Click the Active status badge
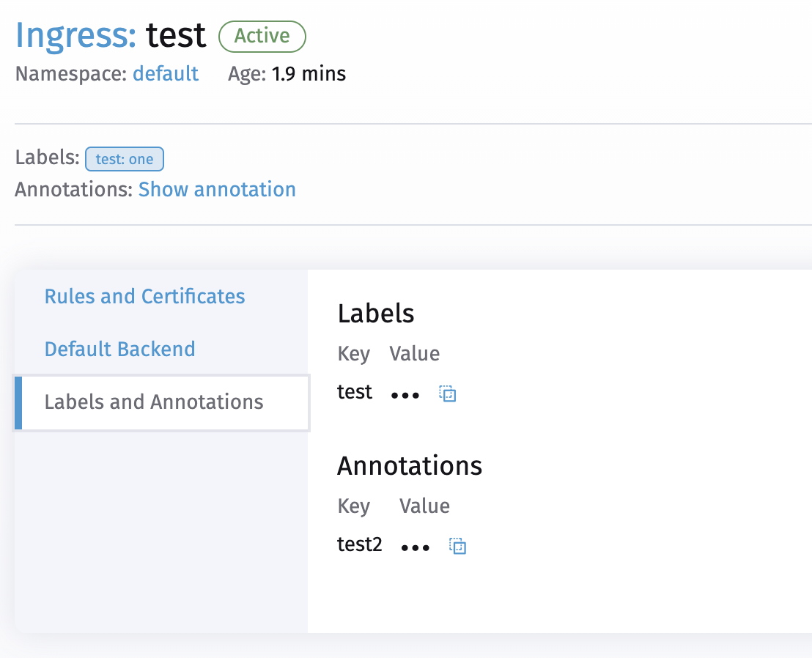The width and height of the screenshot is (812, 658). (262, 36)
